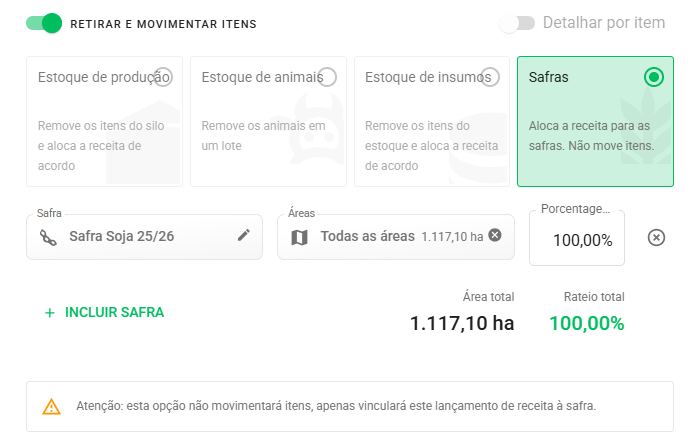The width and height of the screenshot is (695, 447).
Task: Click the cow icon in Estoque de animais card
Action: 317,129
